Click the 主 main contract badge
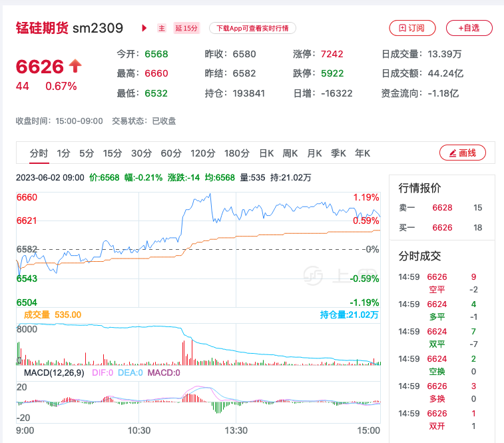Image resolution: width=504 pixels, height=443 pixels. pos(162,28)
